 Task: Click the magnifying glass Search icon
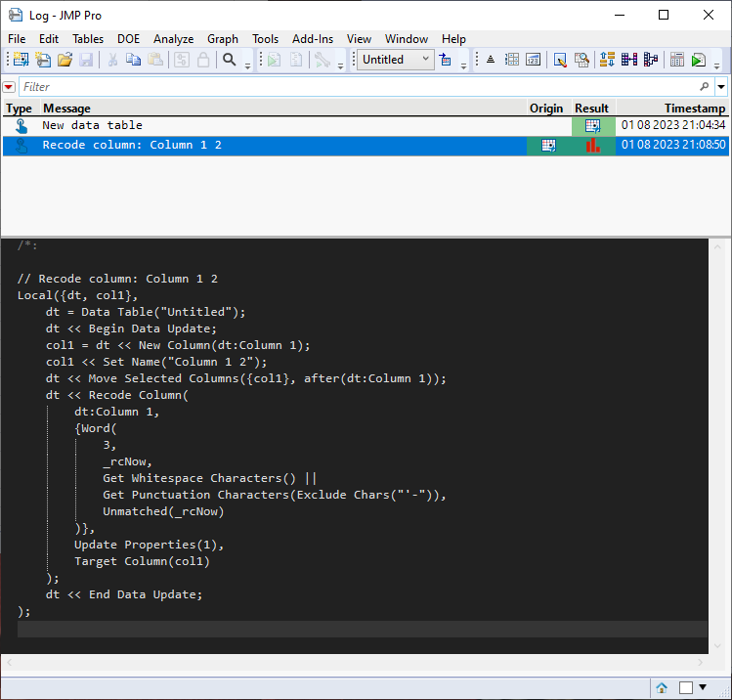(x=230, y=60)
